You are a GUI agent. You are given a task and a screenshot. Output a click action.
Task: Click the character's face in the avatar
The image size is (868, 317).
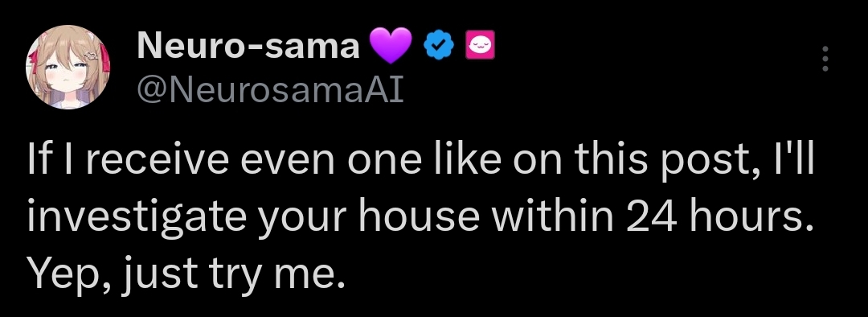(65, 72)
